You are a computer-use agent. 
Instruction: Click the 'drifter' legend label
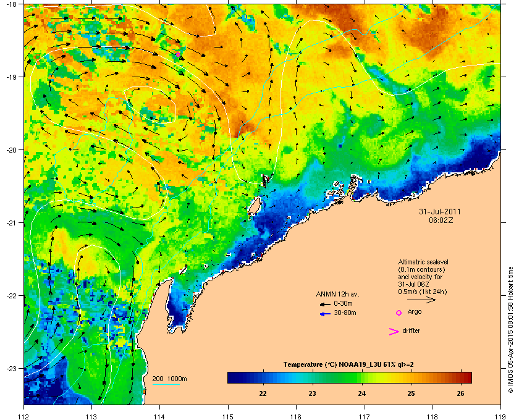point(411,330)
